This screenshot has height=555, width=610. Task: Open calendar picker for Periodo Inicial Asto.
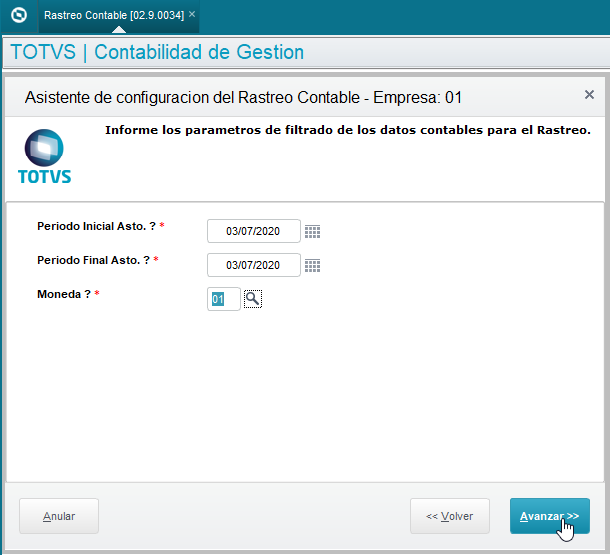[x=312, y=231]
